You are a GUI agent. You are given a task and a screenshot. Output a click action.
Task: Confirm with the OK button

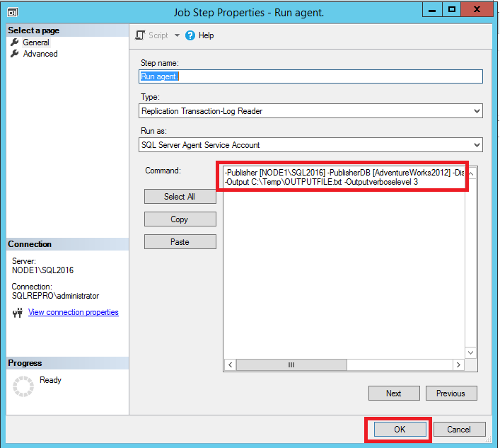coord(400,429)
